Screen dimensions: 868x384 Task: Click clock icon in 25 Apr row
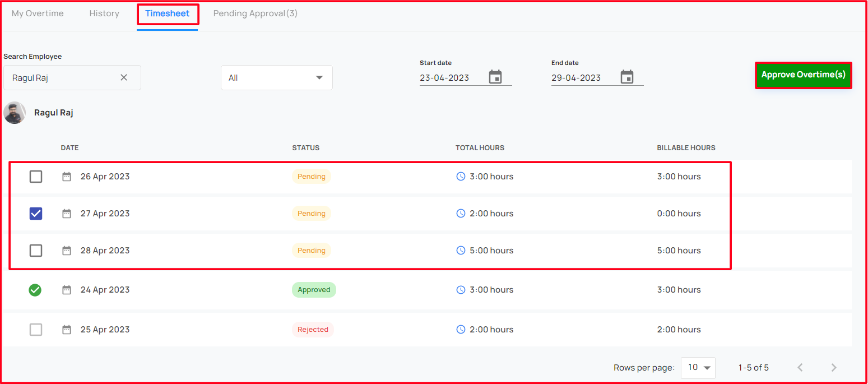coord(461,330)
